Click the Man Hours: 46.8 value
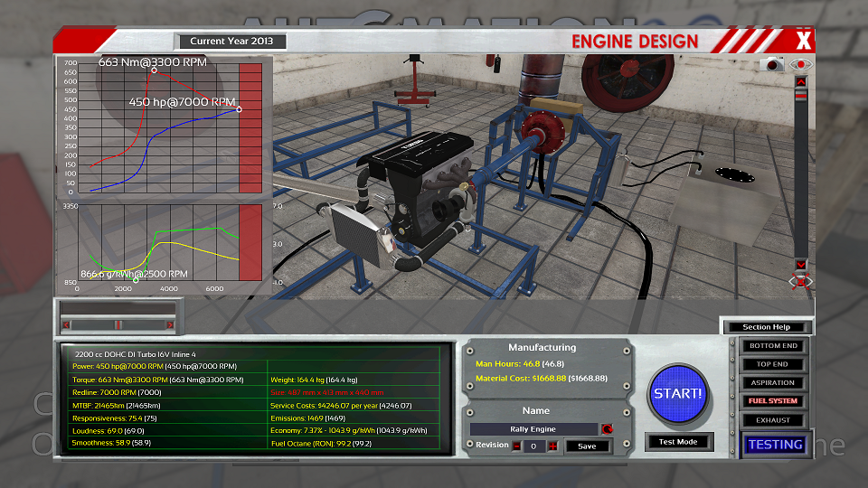 pos(520,363)
